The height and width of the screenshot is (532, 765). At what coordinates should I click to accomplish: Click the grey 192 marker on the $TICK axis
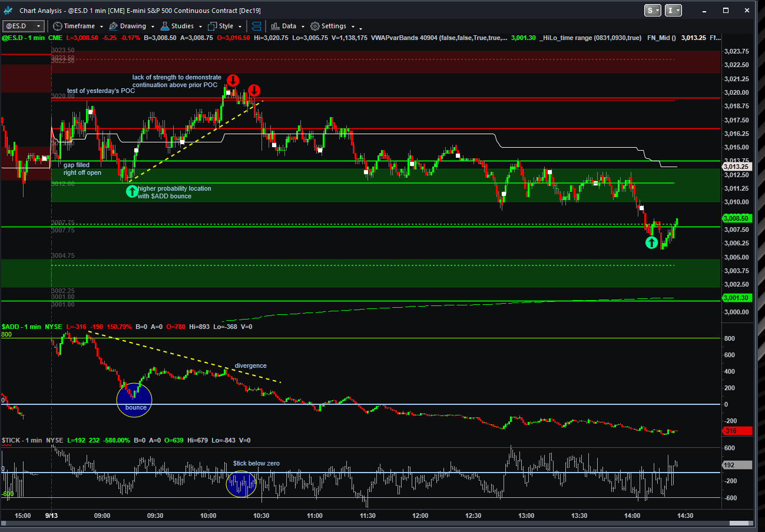click(x=737, y=465)
